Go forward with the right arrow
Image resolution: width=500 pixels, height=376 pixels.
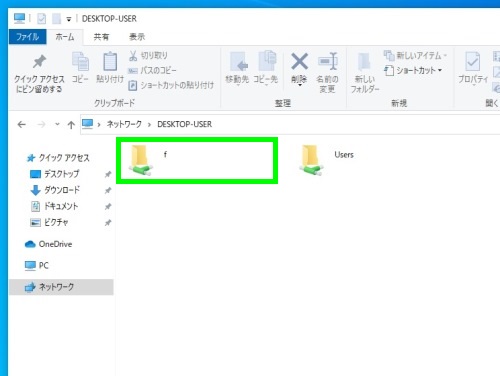(x=41, y=125)
